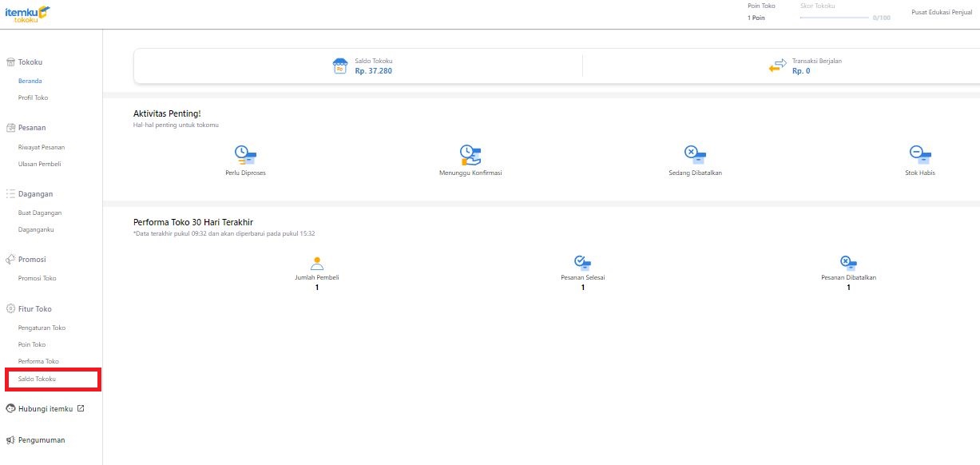Select Buat Dagangan menu item
The height and width of the screenshot is (465, 980).
(x=39, y=213)
